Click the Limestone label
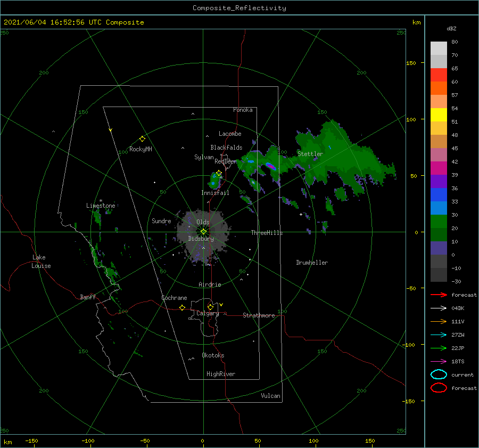This screenshot has height=448, width=479. [x=101, y=206]
